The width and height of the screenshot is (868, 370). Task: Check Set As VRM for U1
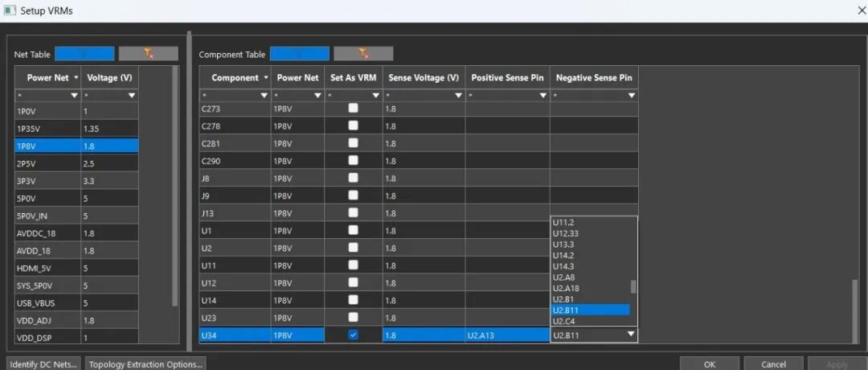point(353,230)
